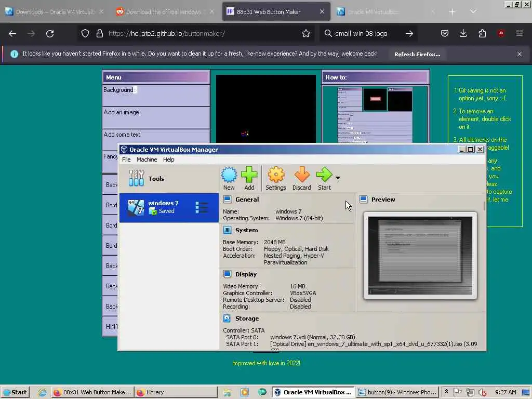Viewport: 532px width, 399px height.
Task: Open the Firefox hamburger menu
Action: (x=519, y=33)
